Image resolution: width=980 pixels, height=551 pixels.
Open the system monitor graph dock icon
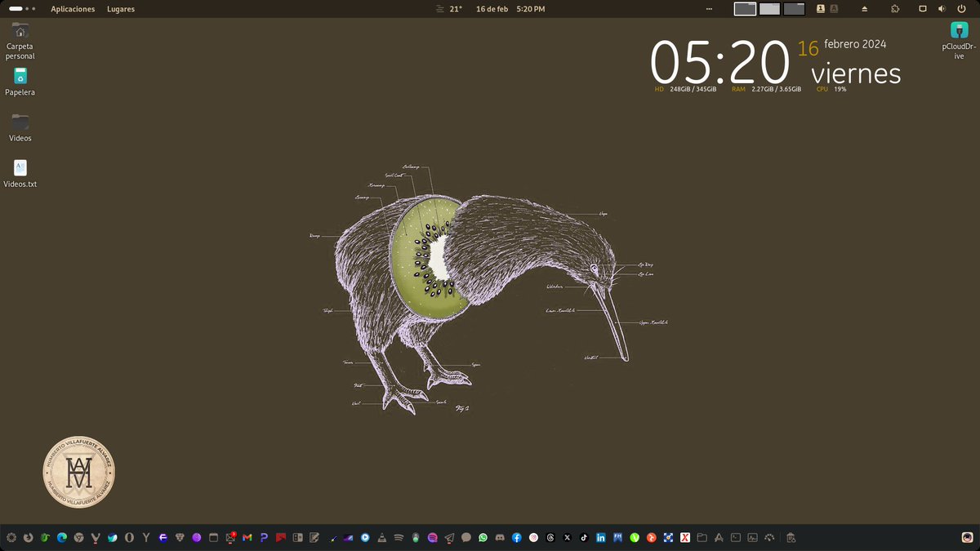coord(752,538)
